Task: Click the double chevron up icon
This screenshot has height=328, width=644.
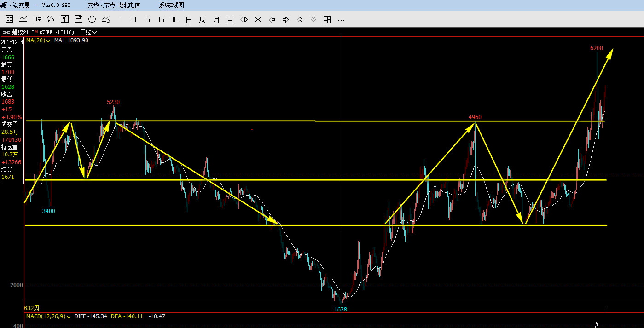Action: tap(299, 19)
